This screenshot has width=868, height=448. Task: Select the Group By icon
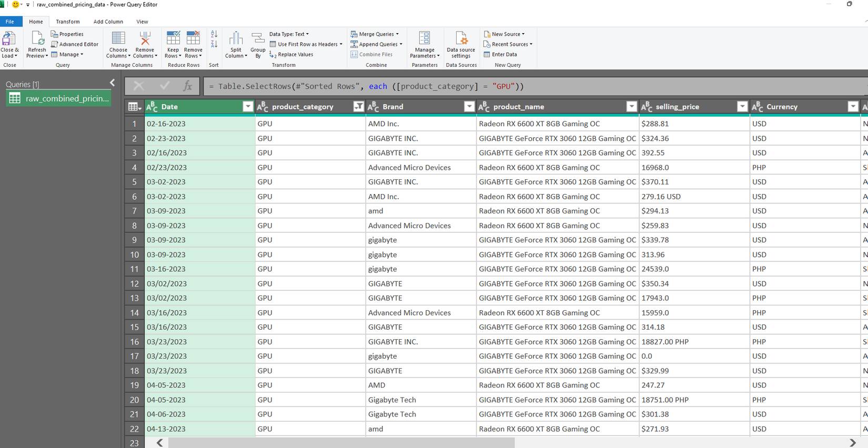[x=258, y=39]
